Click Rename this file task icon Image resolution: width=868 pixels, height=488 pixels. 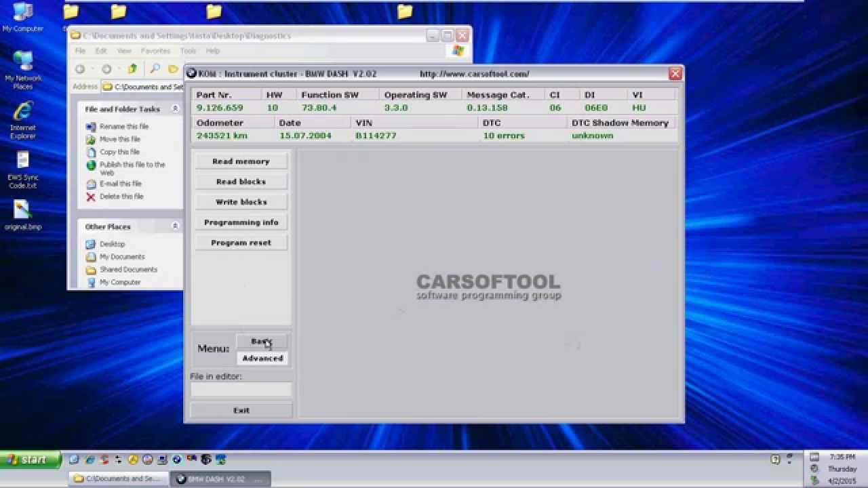91,127
